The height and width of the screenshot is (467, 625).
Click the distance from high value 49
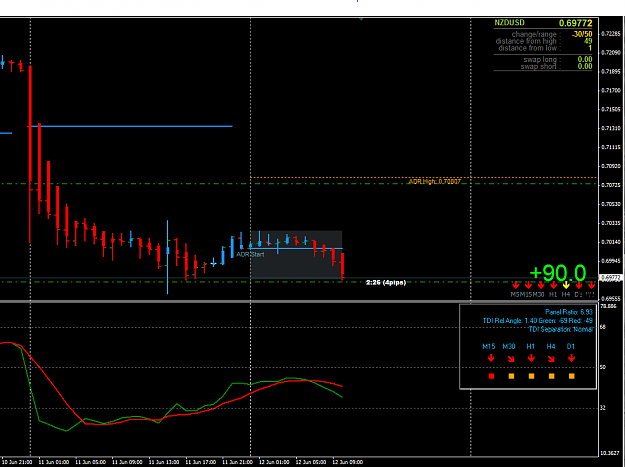[588, 41]
